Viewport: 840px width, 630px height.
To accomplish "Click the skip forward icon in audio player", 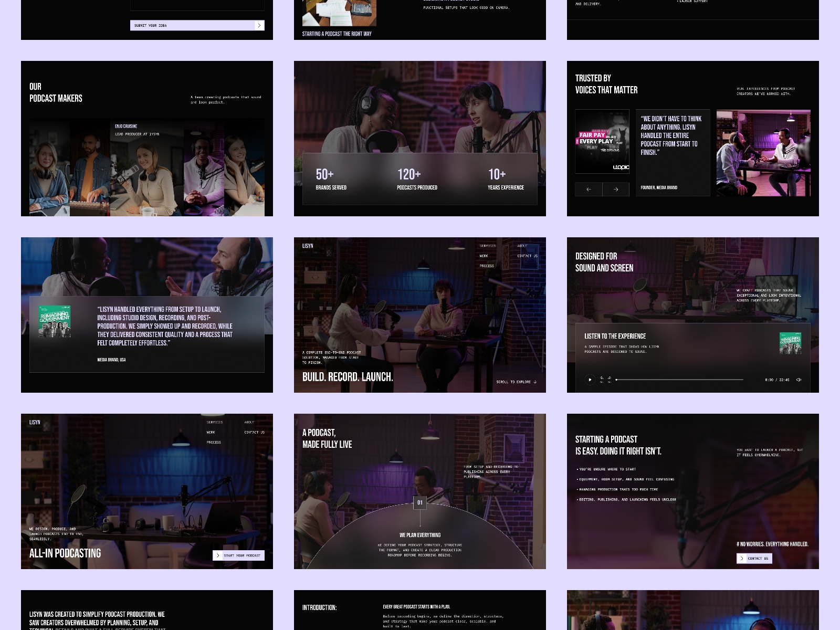I will 610,379.
